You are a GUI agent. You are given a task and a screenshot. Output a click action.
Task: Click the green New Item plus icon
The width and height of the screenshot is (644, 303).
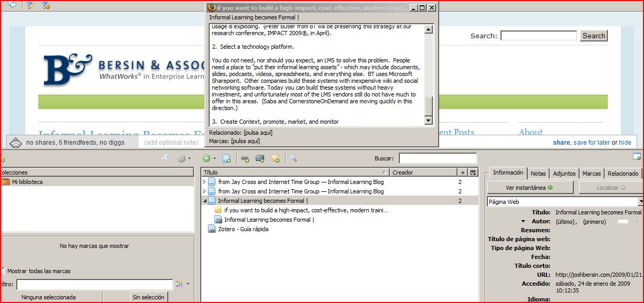[206, 158]
